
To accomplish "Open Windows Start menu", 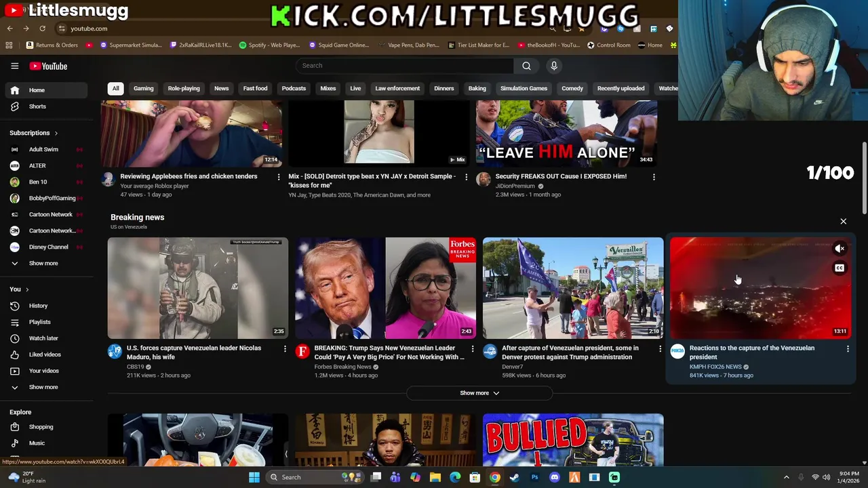I will pyautogui.click(x=254, y=477).
